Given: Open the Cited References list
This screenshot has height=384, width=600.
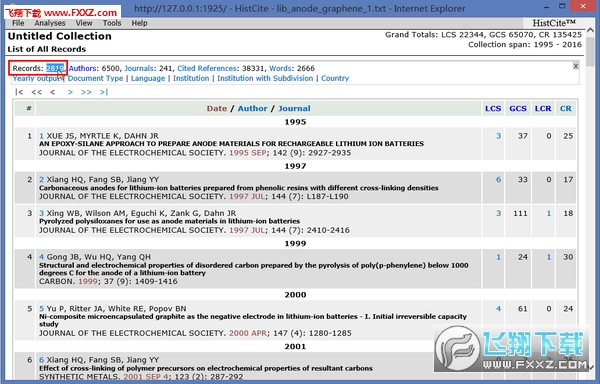Looking at the screenshot, I should (x=207, y=68).
